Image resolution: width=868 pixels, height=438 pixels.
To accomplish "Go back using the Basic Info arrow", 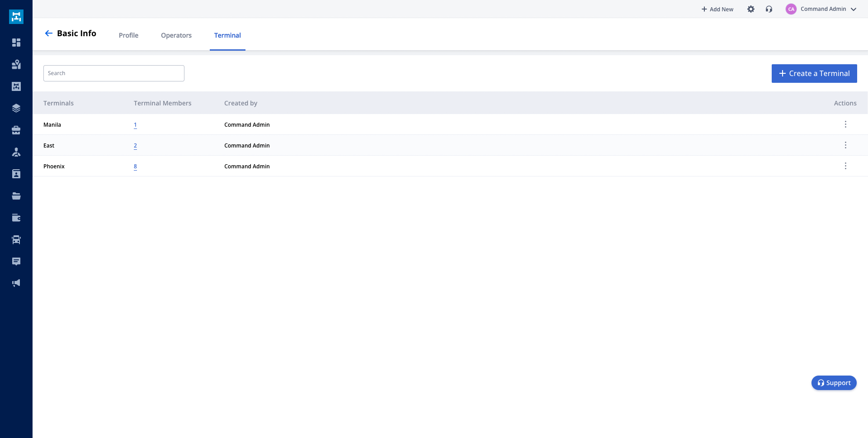I will coord(49,33).
